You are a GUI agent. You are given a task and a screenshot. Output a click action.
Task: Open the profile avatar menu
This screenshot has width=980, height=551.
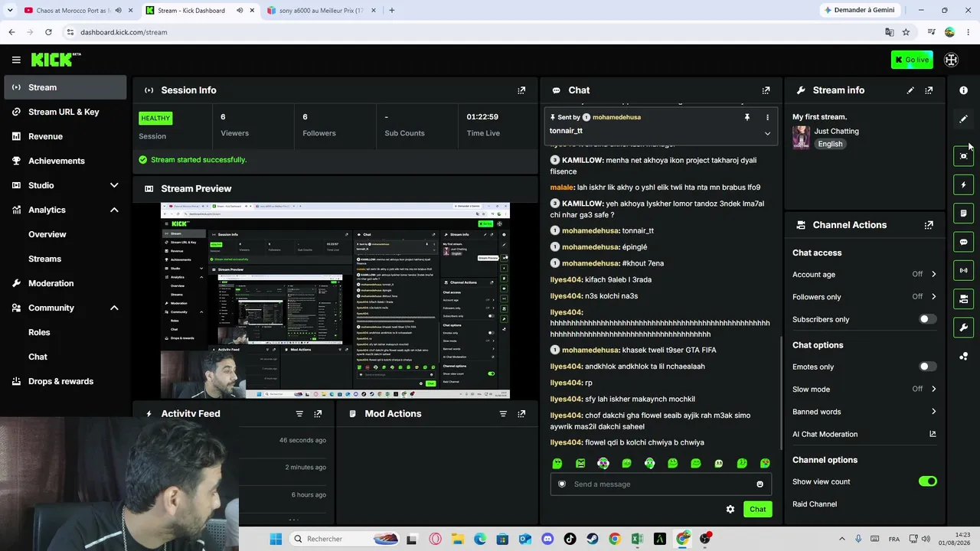tap(952, 60)
